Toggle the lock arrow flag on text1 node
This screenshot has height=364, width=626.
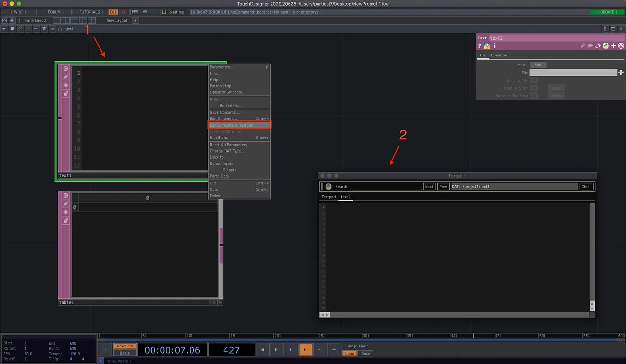click(65, 85)
